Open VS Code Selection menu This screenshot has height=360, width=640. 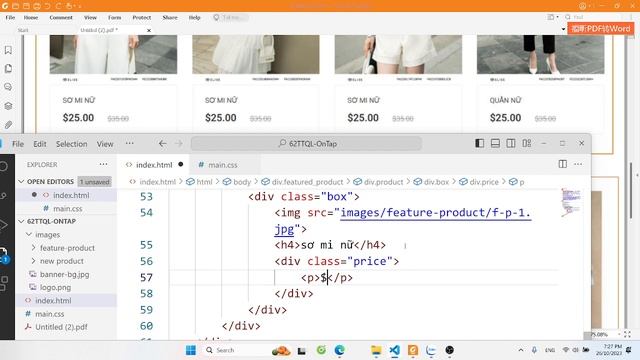(71, 144)
